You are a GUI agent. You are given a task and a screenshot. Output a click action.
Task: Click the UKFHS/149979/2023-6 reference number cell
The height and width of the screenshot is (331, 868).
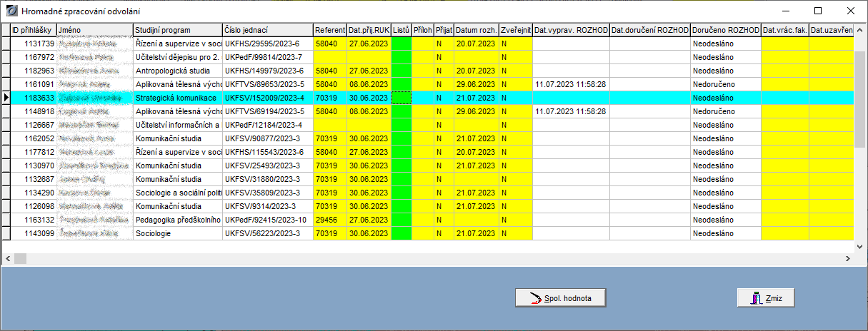point(267,71)
